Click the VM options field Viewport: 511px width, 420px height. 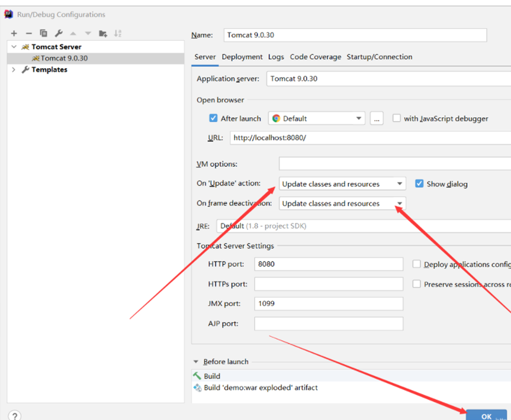click(x=395, y=163)
